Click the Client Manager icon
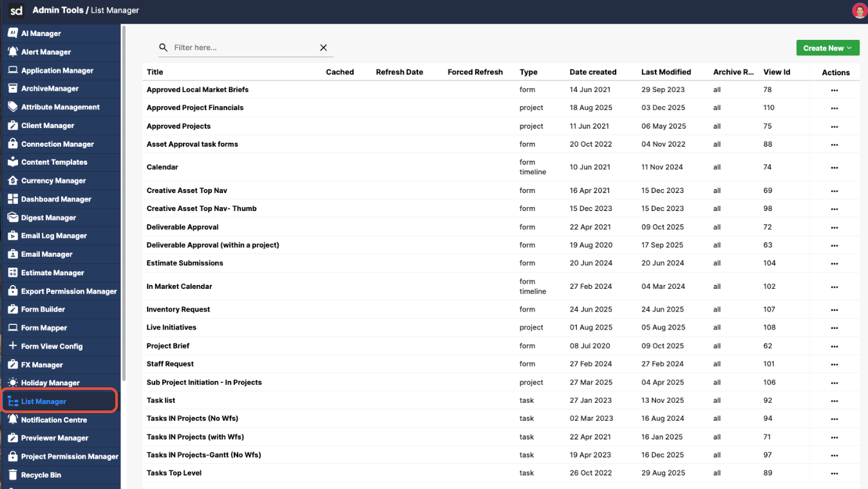This screenshot has height=489, width=868. (x=13, y=125)
